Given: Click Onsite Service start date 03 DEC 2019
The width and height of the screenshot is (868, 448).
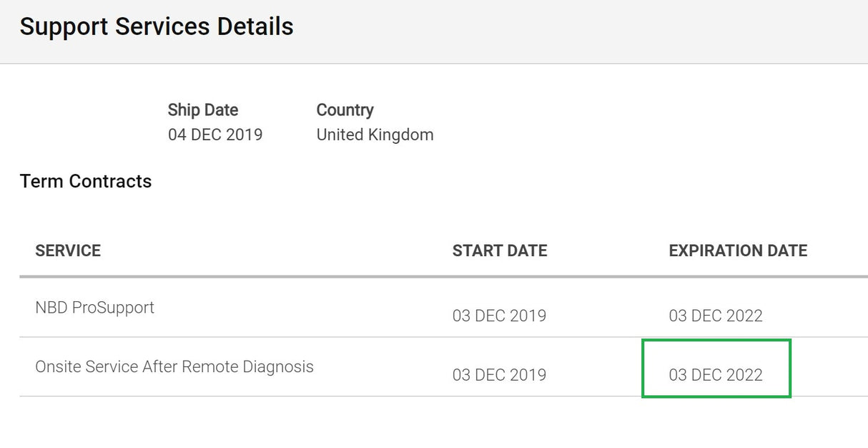Looking at the screenshot, I should tap(499, 375).
